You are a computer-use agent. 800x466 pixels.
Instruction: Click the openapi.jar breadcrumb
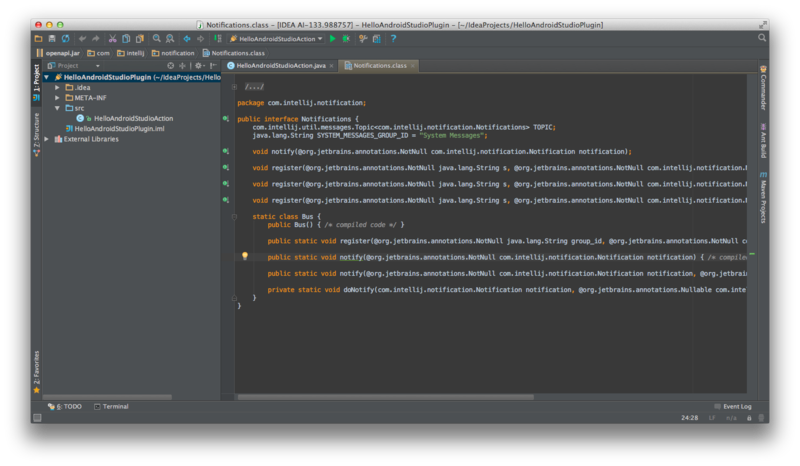58,53
